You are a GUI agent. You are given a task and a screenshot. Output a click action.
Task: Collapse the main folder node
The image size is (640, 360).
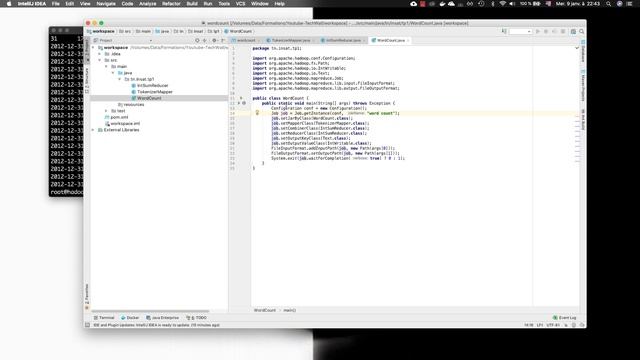[106, 67]
